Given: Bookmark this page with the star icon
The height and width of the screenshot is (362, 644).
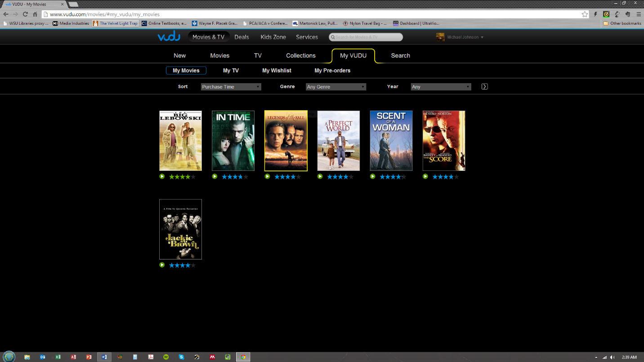Looking at the screenshot, I should tap(585, 14).
